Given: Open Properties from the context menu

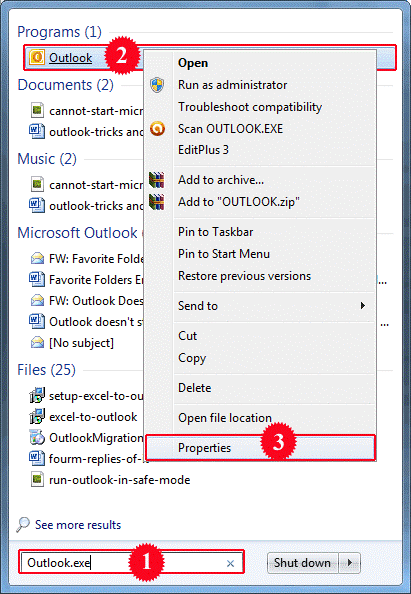Looking at the screenshot, I should coord(261,448).
